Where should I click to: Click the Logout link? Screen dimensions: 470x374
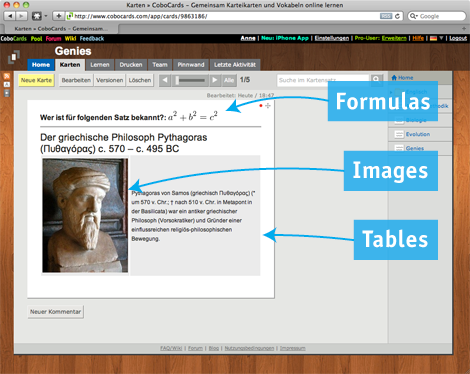pos(458,38)
